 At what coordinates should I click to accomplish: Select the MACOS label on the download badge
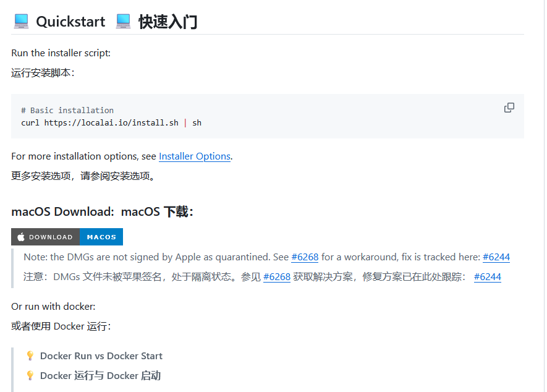pyautogui.click(x=101, y=236)
